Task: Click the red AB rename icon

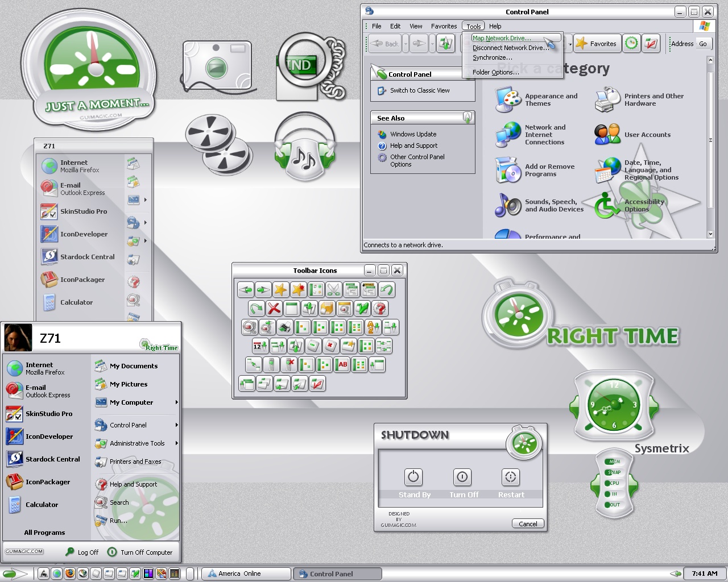Action: pos(342,364)
